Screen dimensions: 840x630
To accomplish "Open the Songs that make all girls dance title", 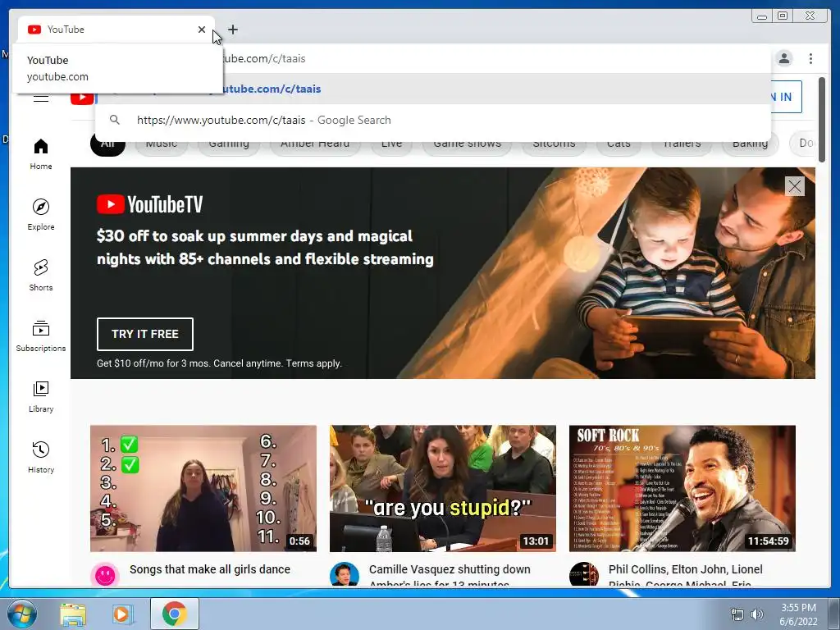I will 210,569.
